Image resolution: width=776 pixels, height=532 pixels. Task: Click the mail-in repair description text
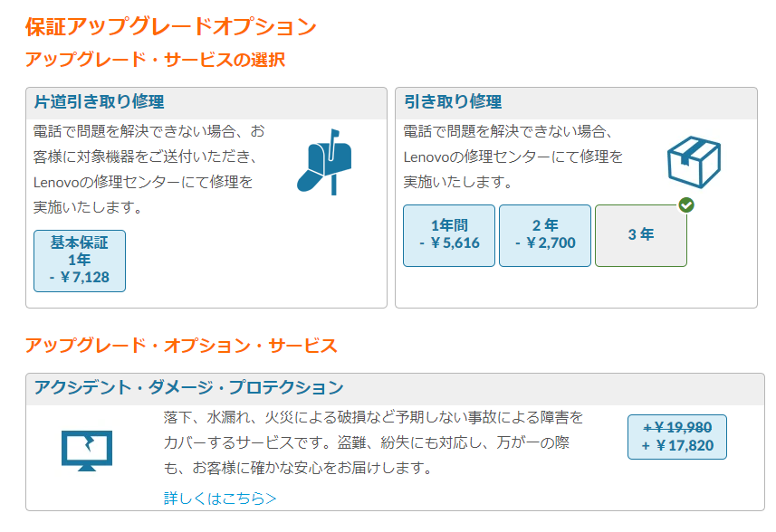[149, 169]
